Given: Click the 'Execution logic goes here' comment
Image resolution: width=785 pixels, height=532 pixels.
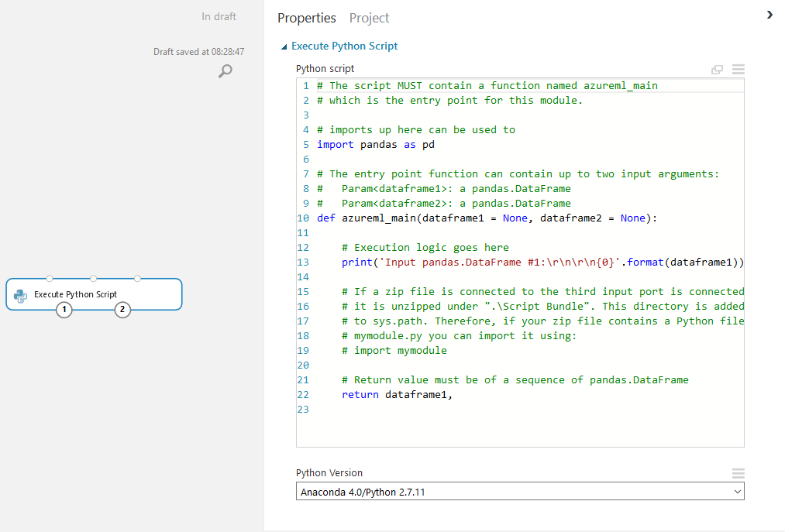Looking at the screenshot, I should tap(425, 248).
